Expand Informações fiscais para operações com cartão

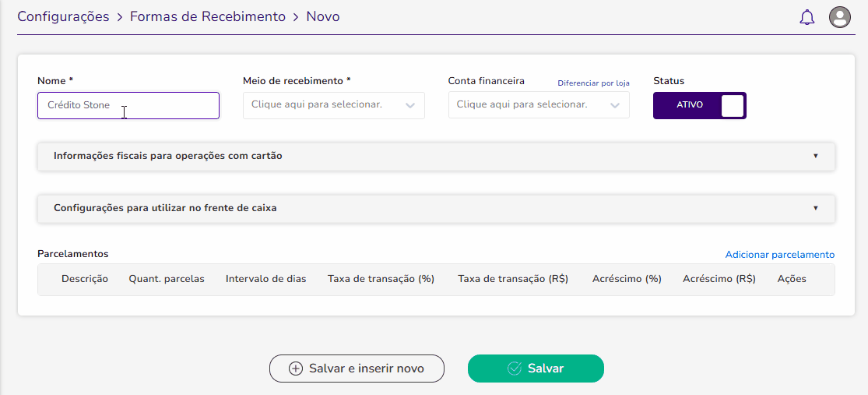[436, 157]
